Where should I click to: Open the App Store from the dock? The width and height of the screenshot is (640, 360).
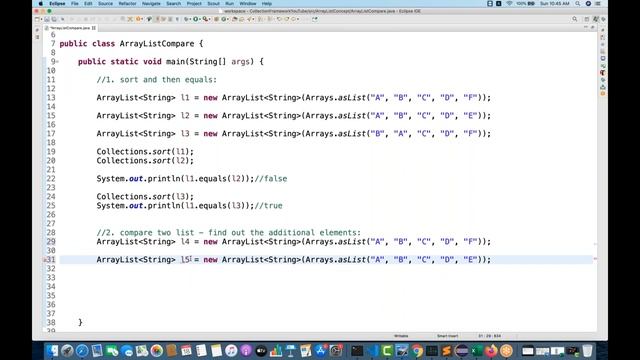coord(320,351)
